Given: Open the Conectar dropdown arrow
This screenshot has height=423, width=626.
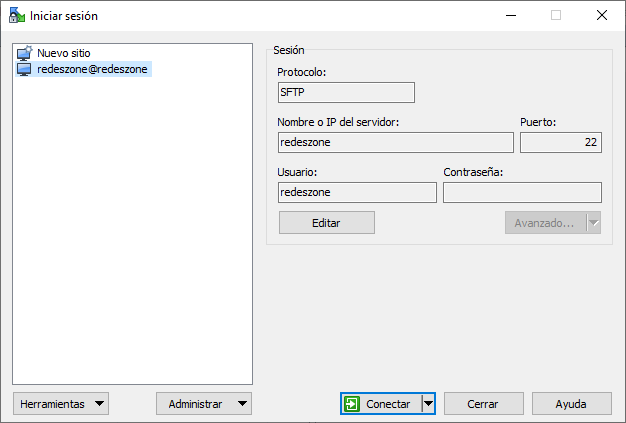Looking at the screenshot, I should tap(428, 403).
